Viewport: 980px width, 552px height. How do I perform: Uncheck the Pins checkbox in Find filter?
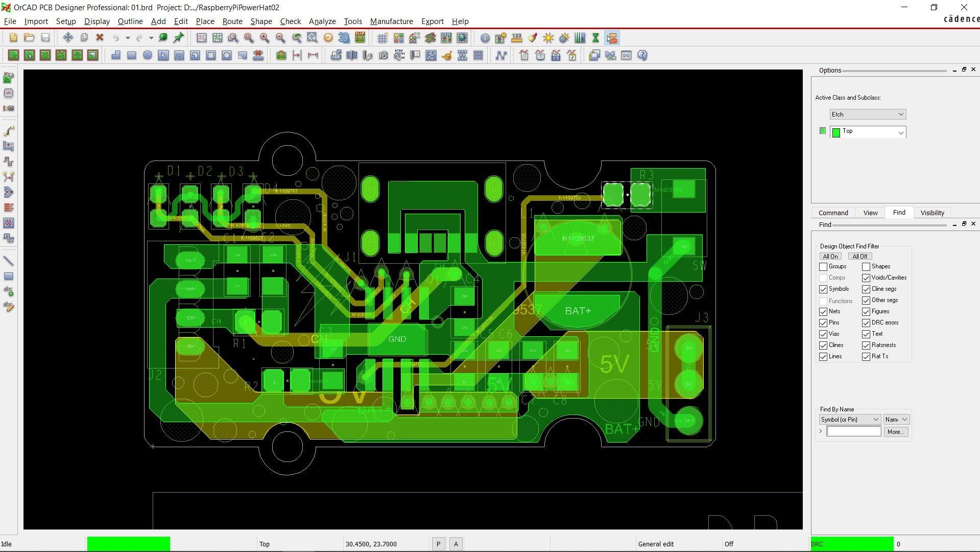(823, 323)
